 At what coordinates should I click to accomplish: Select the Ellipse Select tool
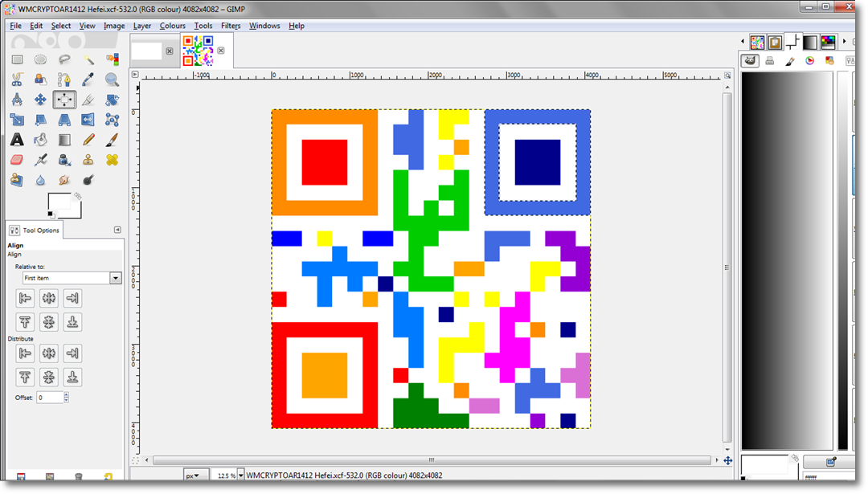click(40, 59)
